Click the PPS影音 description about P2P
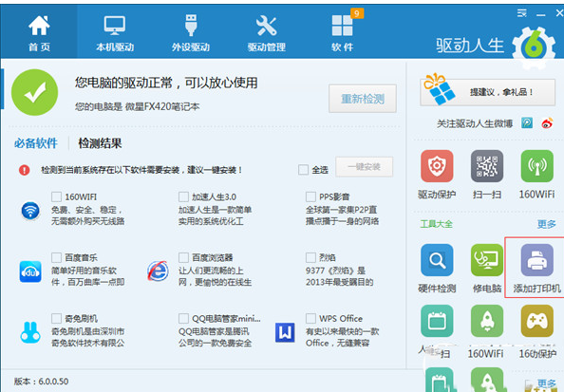The width and height of the screenshot is (564, 392). click(342, 215)
